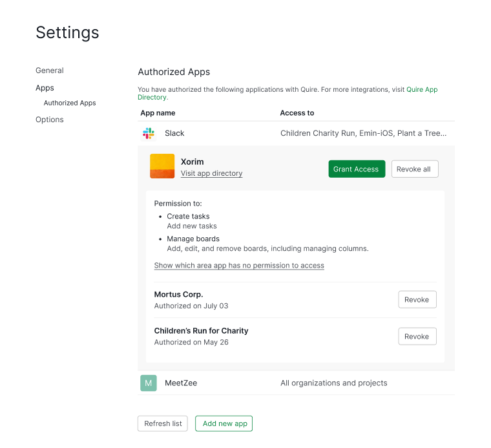
Task: Click the 'Add new tasks' description text
Action: (x=192, y=226)
